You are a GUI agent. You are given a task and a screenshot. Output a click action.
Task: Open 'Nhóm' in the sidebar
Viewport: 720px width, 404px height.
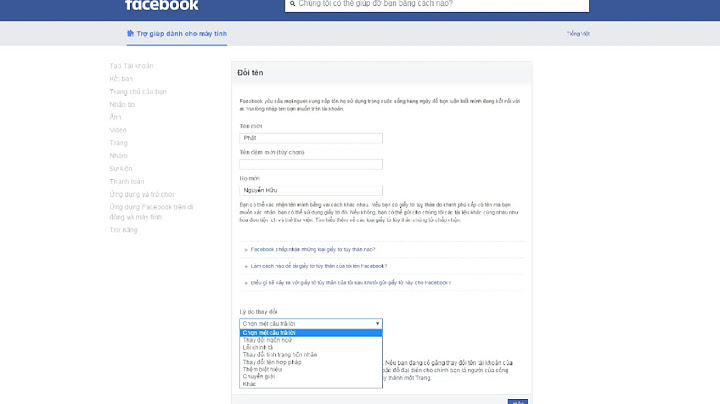(118, 156)
